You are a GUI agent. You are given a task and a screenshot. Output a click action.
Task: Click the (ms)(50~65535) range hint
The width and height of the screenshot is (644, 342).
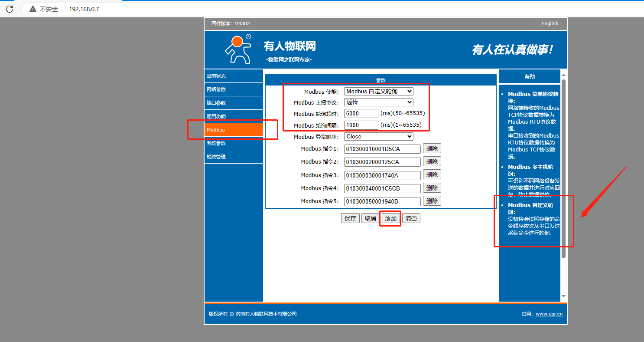point(403,113)
